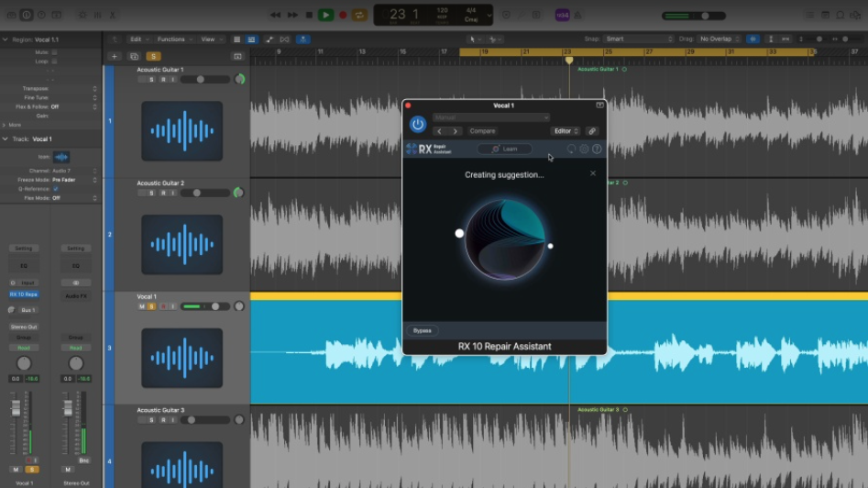Click the Learn button in RX
868x488 pixels.
click(505, 149)
